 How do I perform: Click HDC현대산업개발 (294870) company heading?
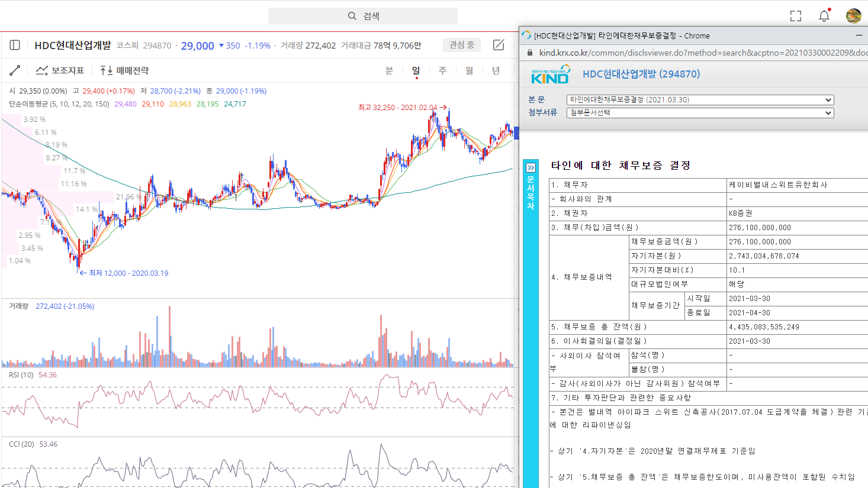point(641,74)
